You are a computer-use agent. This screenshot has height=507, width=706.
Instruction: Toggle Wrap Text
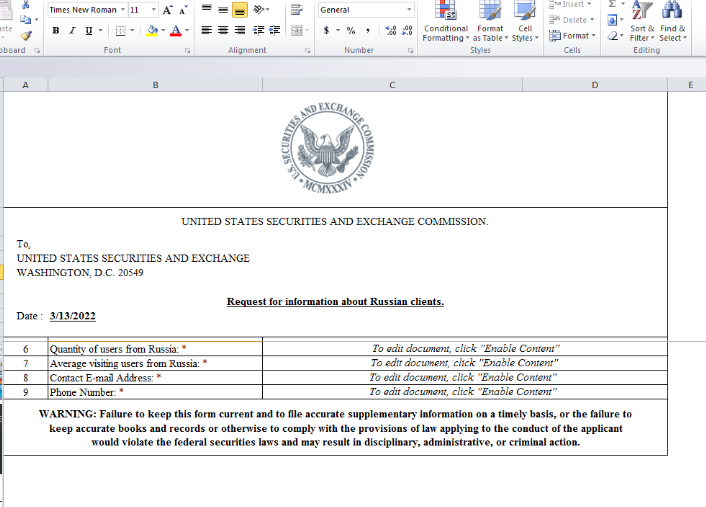click(x=296, y=9)
